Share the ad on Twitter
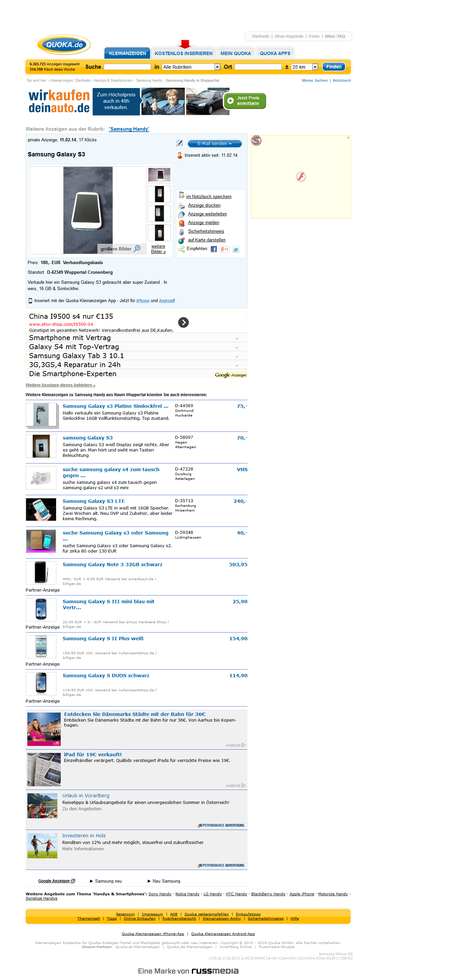Viewport: 450px width, 980px height. pyautogui.click(x=236, y=249)
